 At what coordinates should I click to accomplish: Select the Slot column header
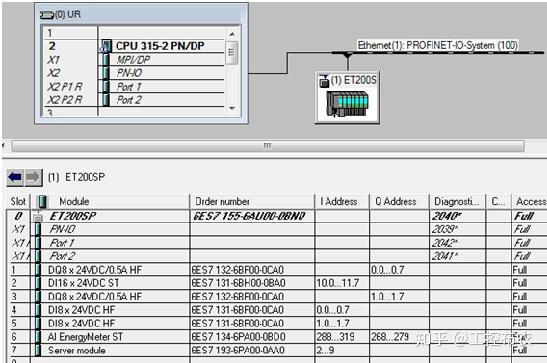click(x=18, y=202)
